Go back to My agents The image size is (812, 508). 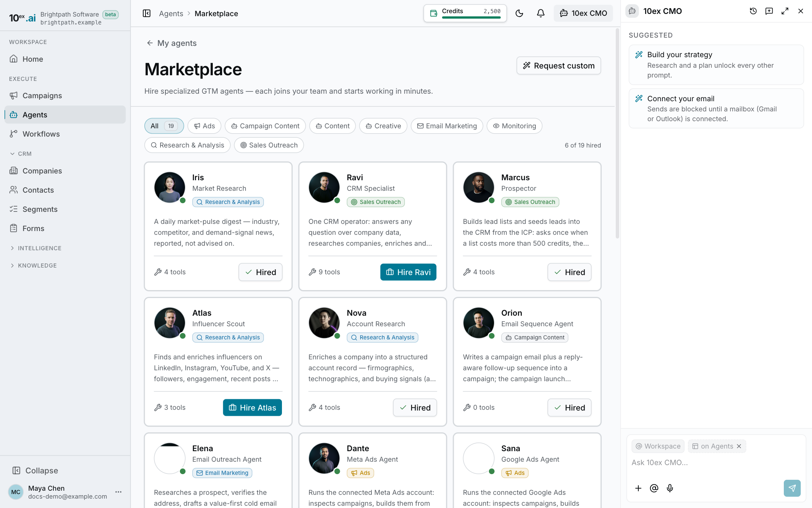171,43
